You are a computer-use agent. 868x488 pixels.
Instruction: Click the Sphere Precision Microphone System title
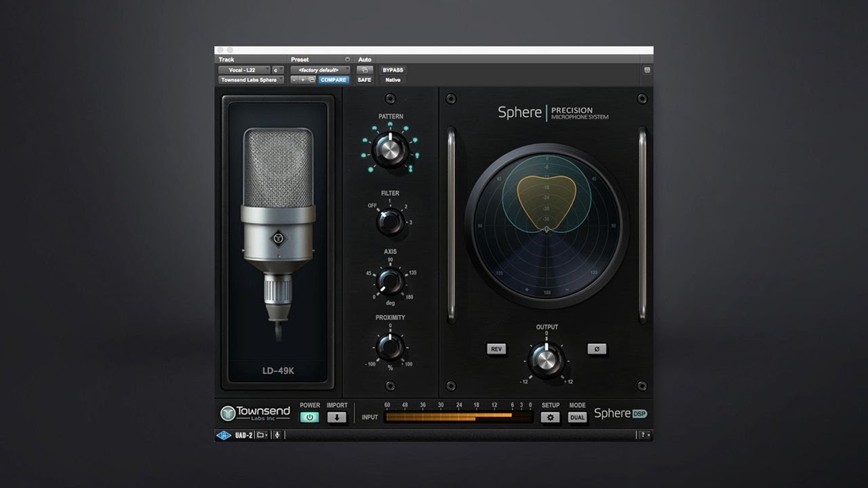click(x=553, y=113)
